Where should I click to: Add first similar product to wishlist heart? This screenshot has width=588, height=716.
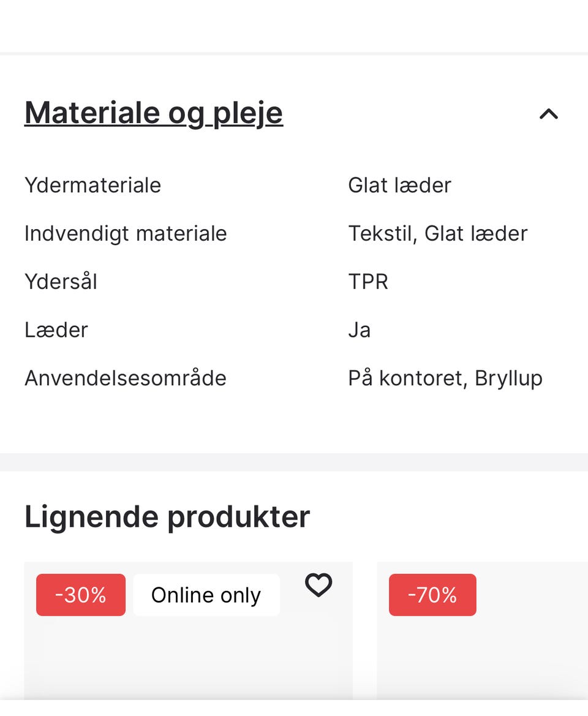click(318, 586)
